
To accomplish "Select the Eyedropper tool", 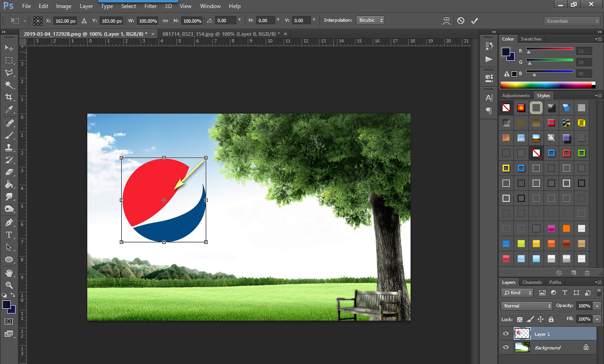I will click(x=9, y=110).
